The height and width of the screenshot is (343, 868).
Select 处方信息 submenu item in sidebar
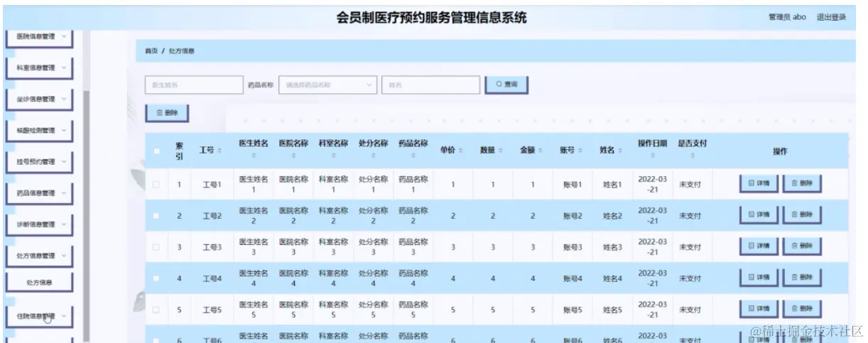click(40, 283)
